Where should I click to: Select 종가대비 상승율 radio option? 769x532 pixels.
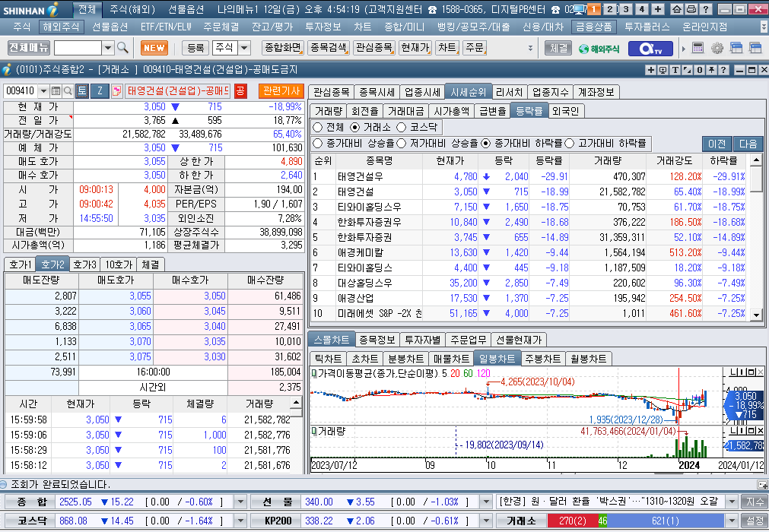pyautogui.click(x=317, y=144)
